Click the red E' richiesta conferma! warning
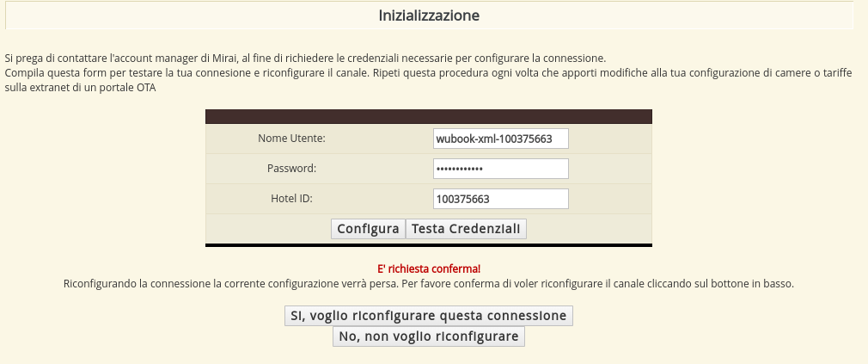This screenshot has width=868, height=364. click(x=429, y=268)
